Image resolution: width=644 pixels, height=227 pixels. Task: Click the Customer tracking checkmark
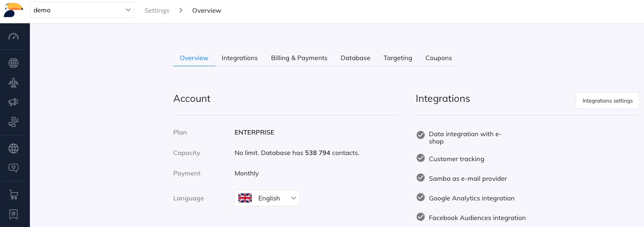(420, 158)
